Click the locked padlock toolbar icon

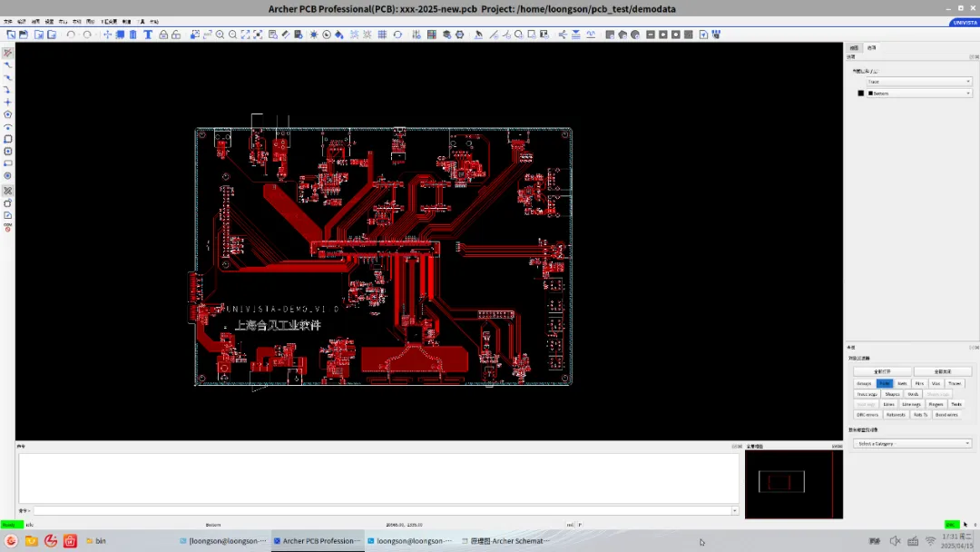tap(163, 34)
